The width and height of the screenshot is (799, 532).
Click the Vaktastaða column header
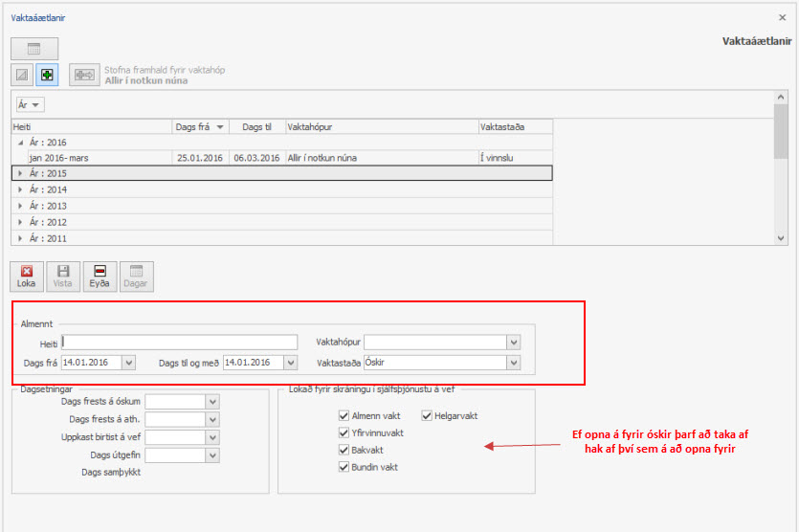pos(516,127)
